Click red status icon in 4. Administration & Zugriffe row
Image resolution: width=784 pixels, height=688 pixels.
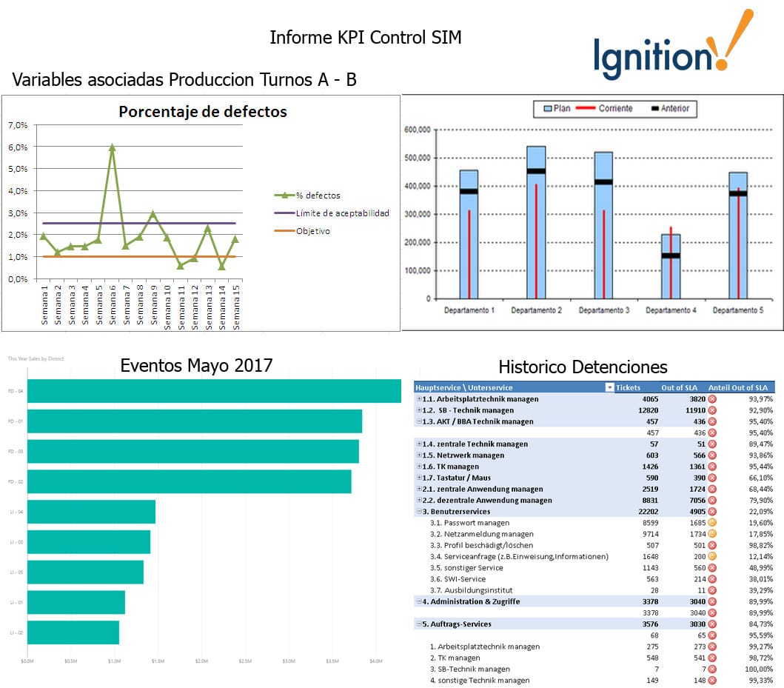tap(712, 601)
